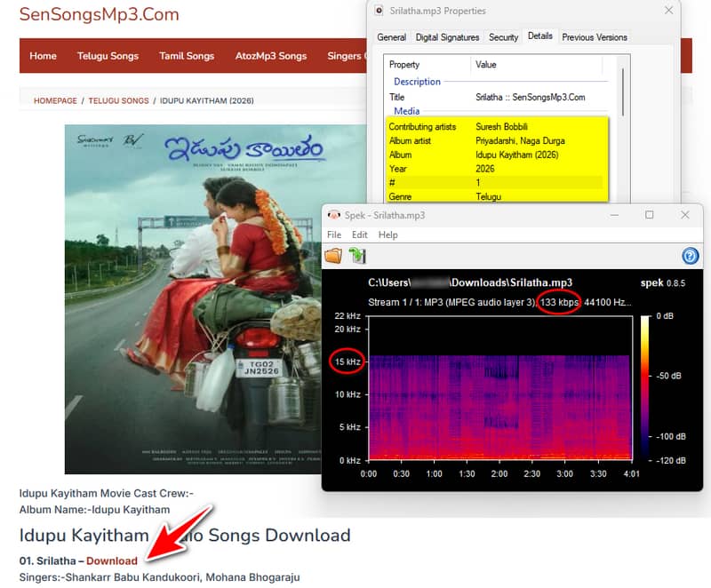The height and width of the screenshot is (588, 711).
Task: Open Spek help question-mark icon
Action: pyautogui.click(x=690, y=256)
